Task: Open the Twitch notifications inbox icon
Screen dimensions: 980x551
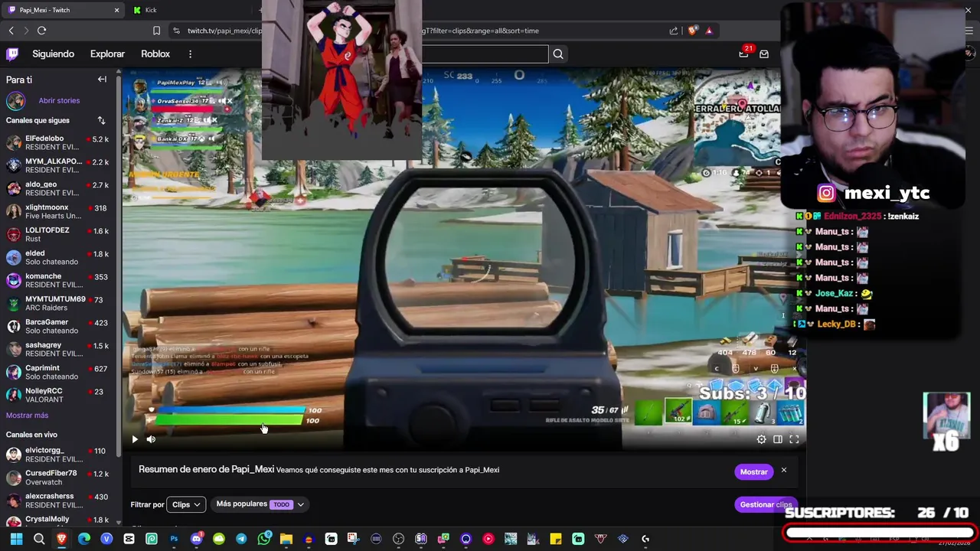Action: click(743, 54)
